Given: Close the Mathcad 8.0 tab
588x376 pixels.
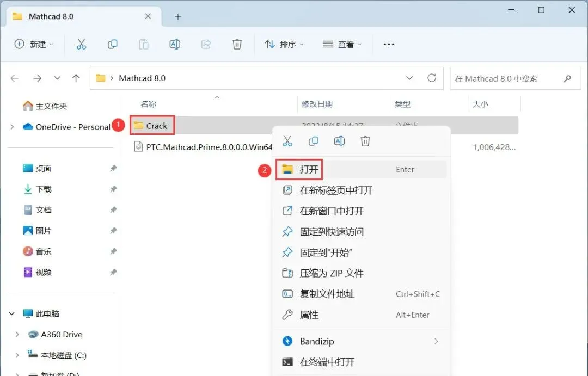Looking at the screenshot, I should tap(148, 16).
